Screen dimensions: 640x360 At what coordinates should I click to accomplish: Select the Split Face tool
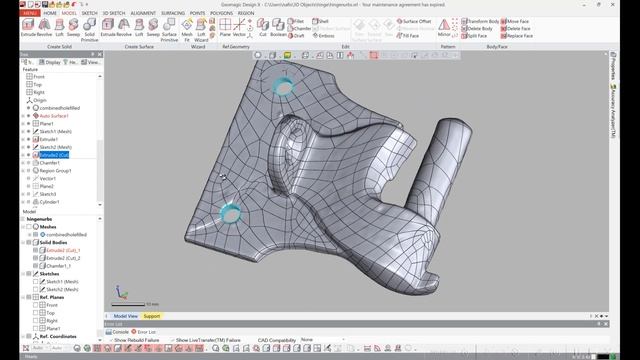click(x=474, y=36)
